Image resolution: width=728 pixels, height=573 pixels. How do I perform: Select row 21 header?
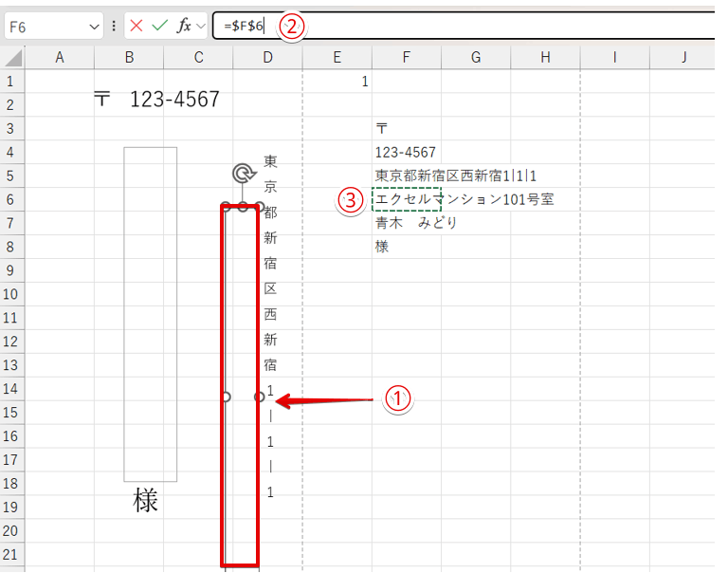click(x=10, y=554)
